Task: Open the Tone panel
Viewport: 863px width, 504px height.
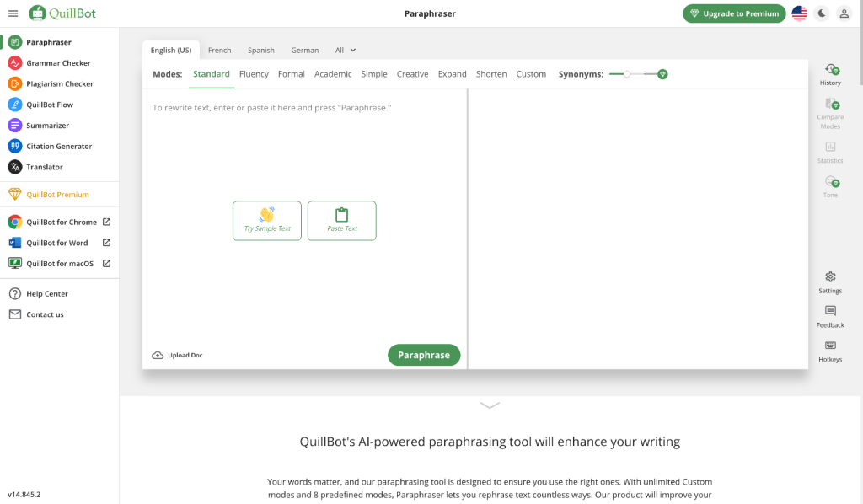Action: 830,186
